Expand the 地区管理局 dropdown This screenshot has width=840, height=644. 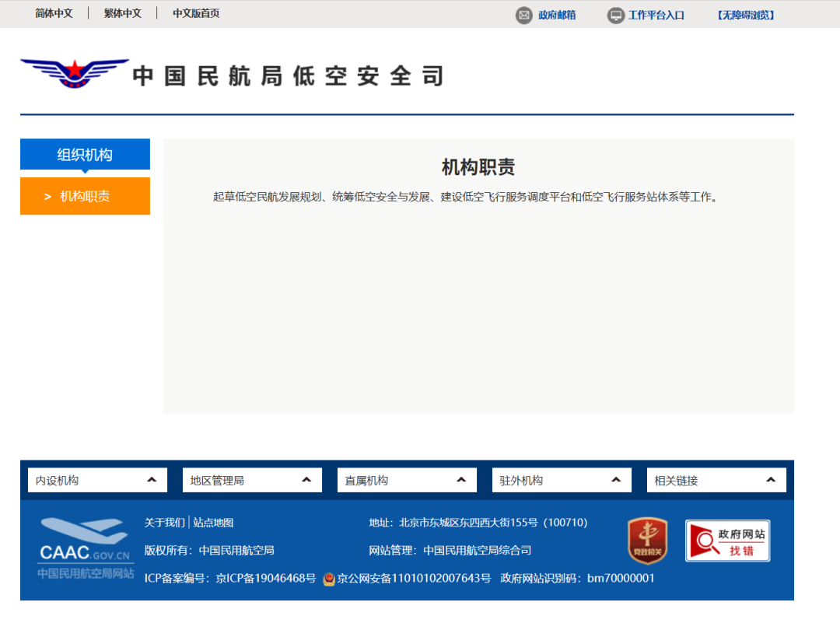252,480
